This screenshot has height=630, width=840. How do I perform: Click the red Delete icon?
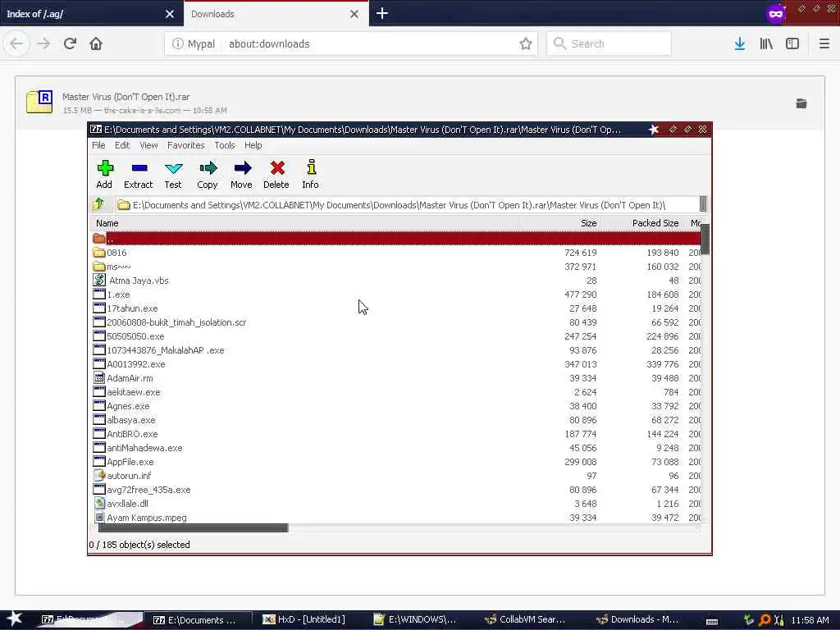(277, 168)
